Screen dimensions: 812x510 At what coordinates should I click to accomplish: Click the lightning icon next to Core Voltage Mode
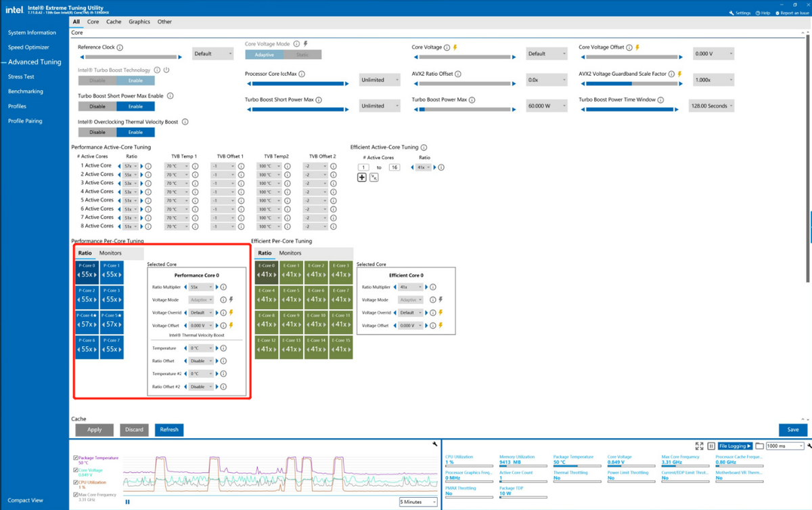(x=305, y=43)
